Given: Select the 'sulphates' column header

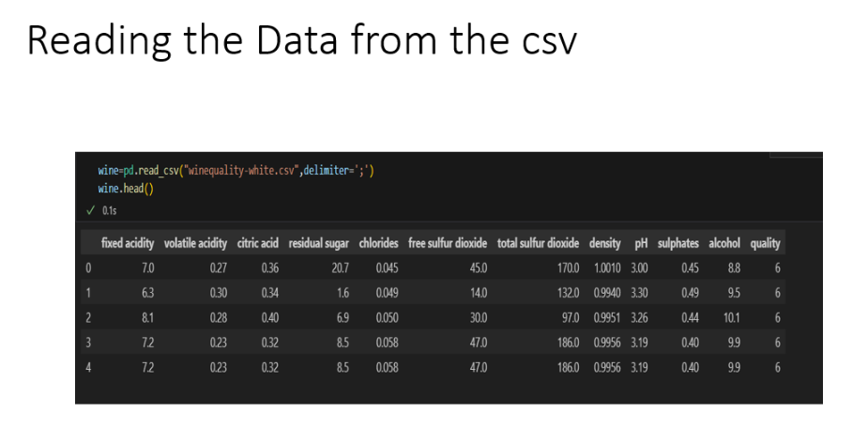Looking at the screenshot, I should (x=678, y=243).
